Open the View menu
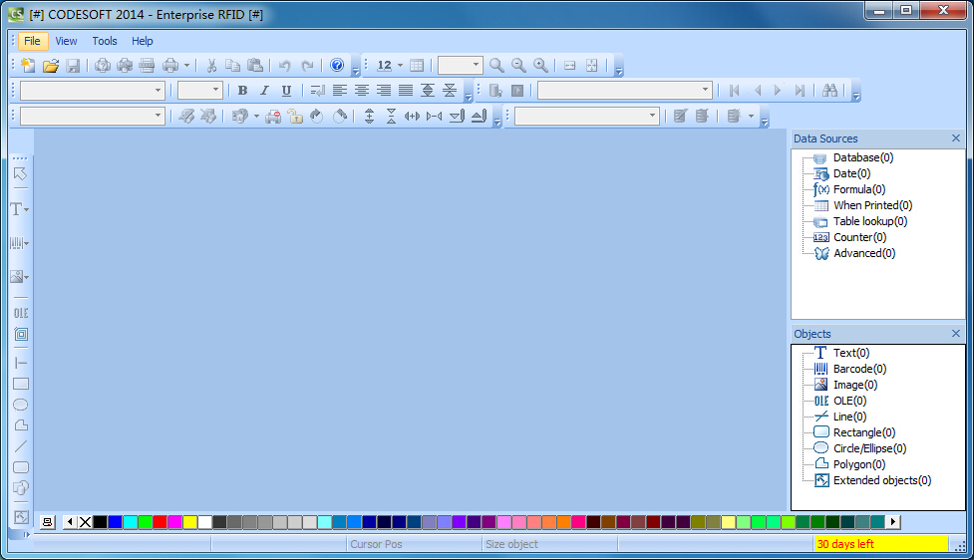This screenshot has width=974, height=560. [x=66, y=41]
